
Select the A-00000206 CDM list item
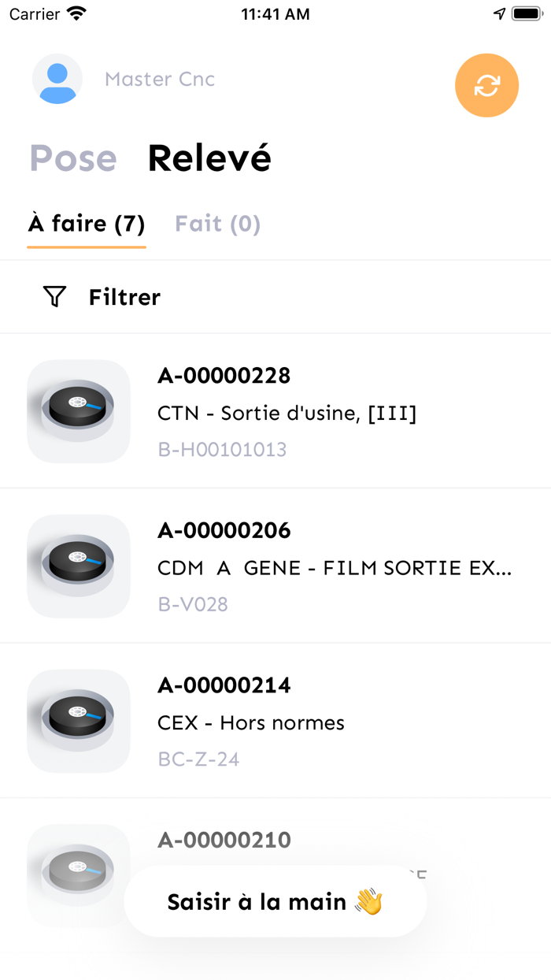click(x=275, y=566)
